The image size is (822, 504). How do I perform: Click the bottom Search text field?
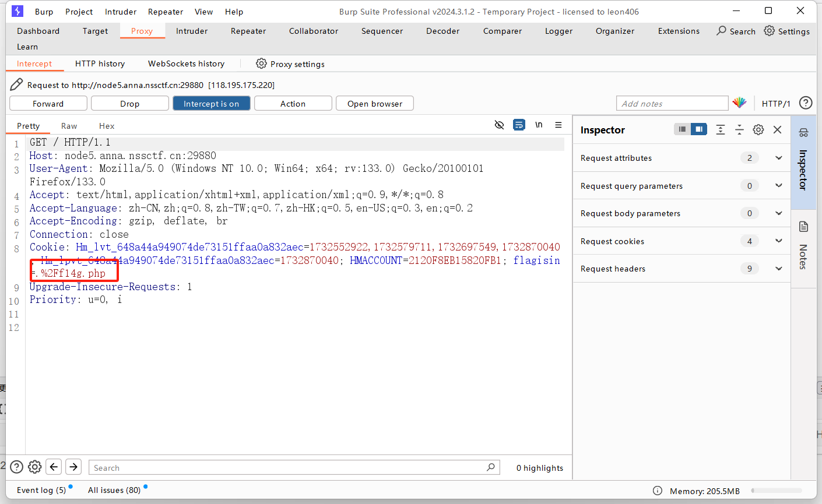click(x=294, y=467)
